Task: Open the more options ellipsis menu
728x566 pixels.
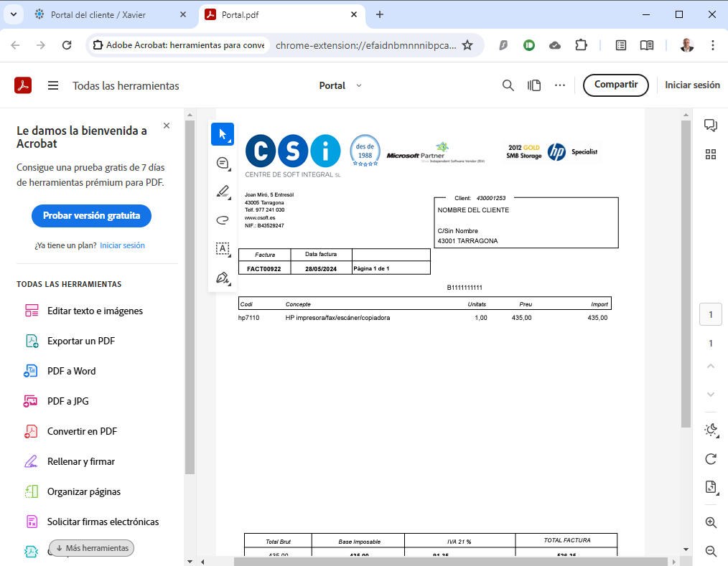Action: click(560, 85)
